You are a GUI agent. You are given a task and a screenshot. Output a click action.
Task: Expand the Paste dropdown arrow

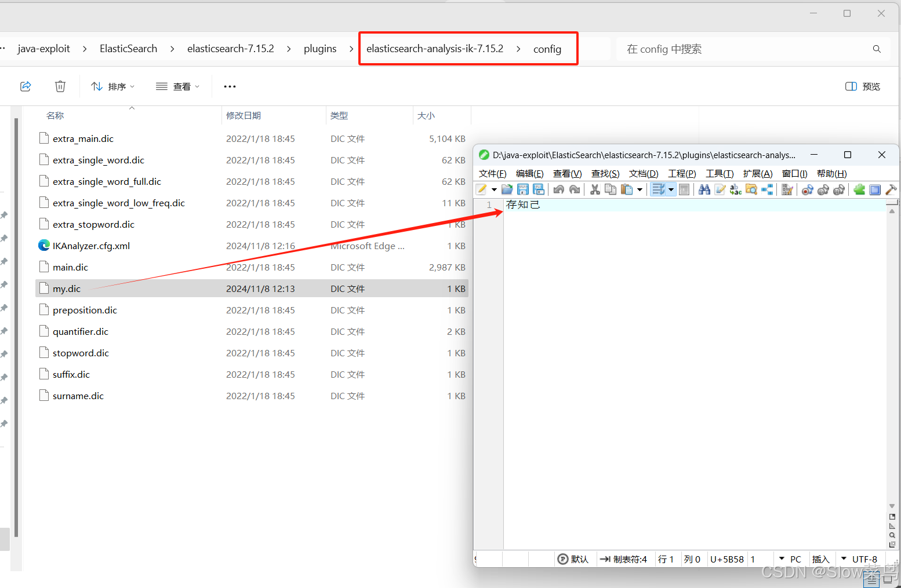[x=640, y=189]
